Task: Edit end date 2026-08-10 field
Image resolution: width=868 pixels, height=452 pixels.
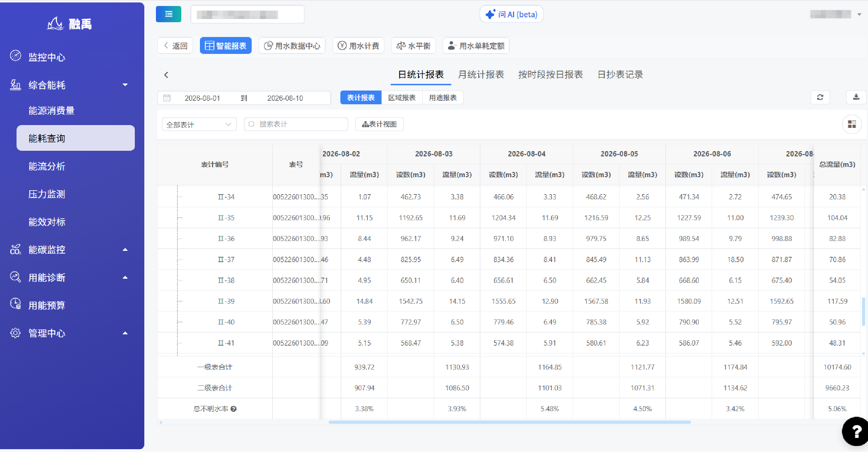Action: tap(285, 98)
